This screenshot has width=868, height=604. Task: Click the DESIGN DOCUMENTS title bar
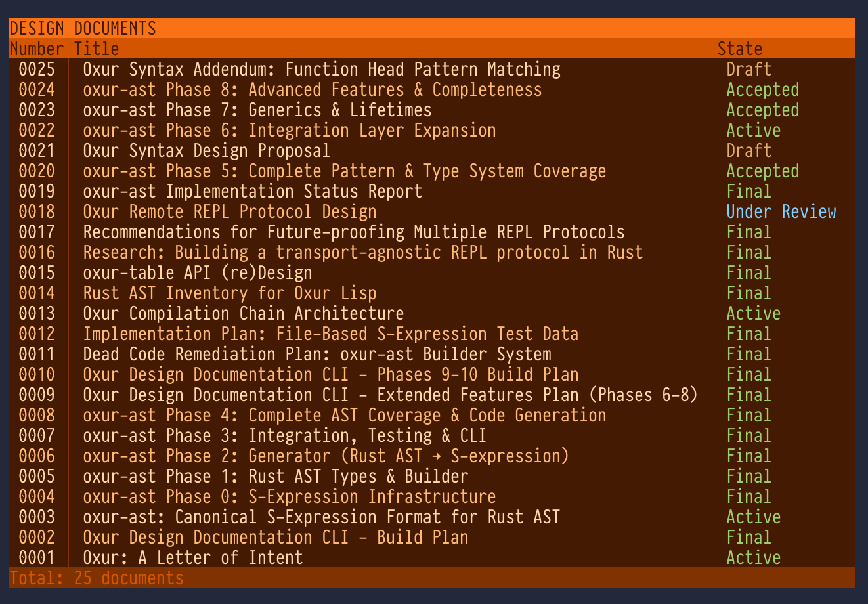[x=83, y=28]
